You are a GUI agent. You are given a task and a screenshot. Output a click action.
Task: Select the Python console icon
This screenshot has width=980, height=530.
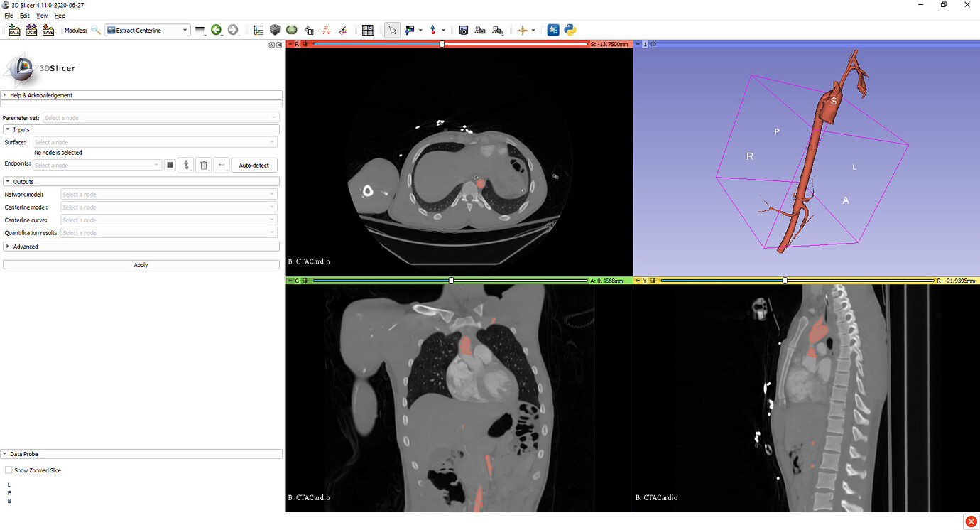[570, 30]
